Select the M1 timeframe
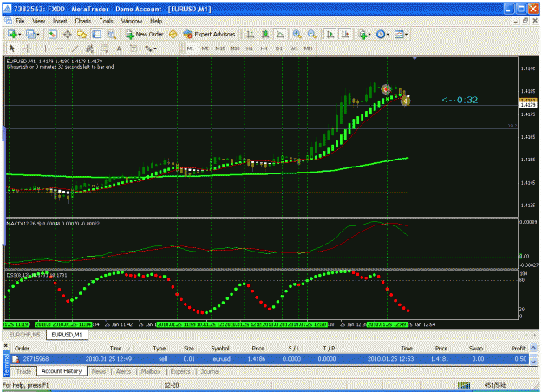This screenshot has height=392, width=542. tap(191, 49)
